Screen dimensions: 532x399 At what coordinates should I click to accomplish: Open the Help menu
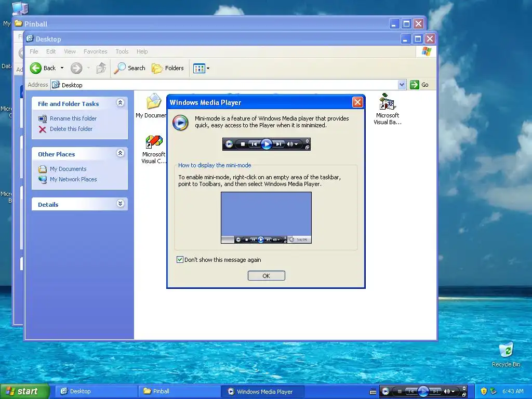tap(142, 51)
